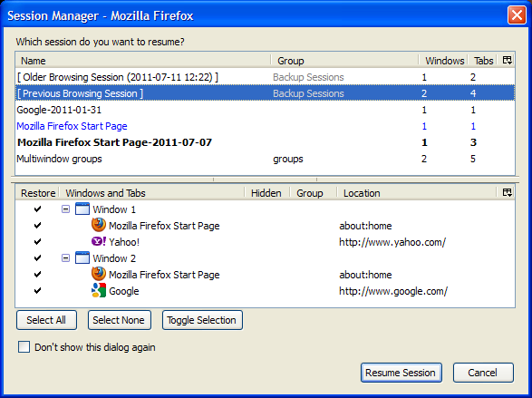Sort sessions by Name column
Viewport: 532px width, 398px height.
[143, 61]
